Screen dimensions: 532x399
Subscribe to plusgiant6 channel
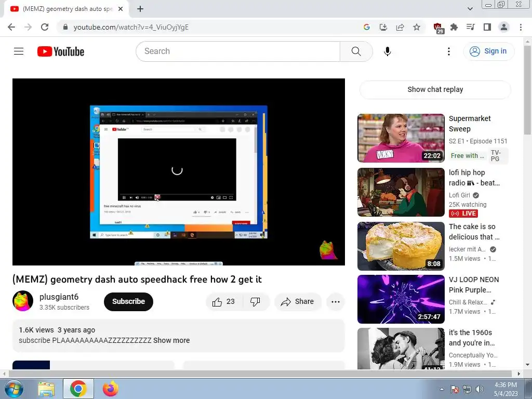pyautogui.click(x=128, y=302)
